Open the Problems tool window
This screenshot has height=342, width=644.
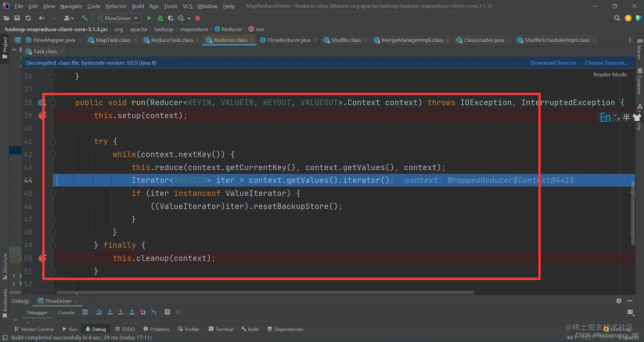pos(156,329)
